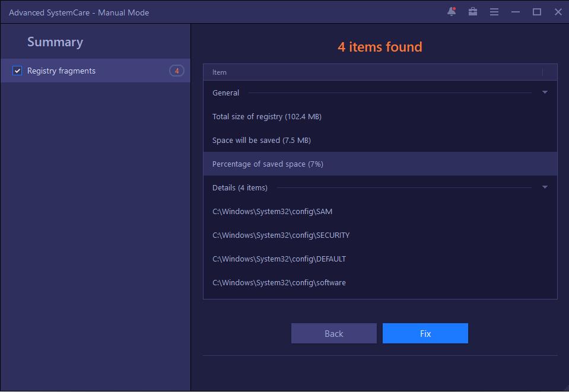This screenshot has height=392, width=569.
Task: Click the count badge showing 4
Action: tap(177, 71)
